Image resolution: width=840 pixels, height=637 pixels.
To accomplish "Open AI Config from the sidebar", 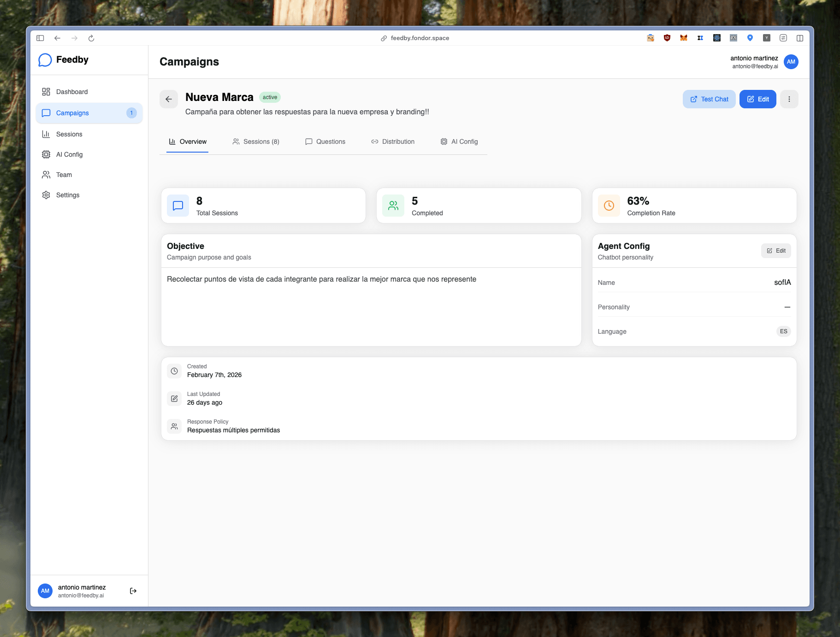I will [69, 154].
